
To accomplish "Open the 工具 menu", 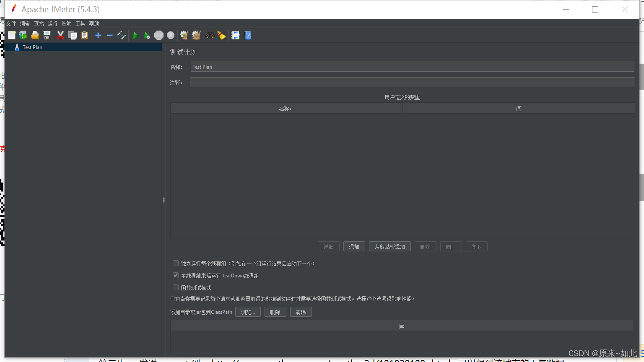I will pyautogui.click(x=80, y=23).
